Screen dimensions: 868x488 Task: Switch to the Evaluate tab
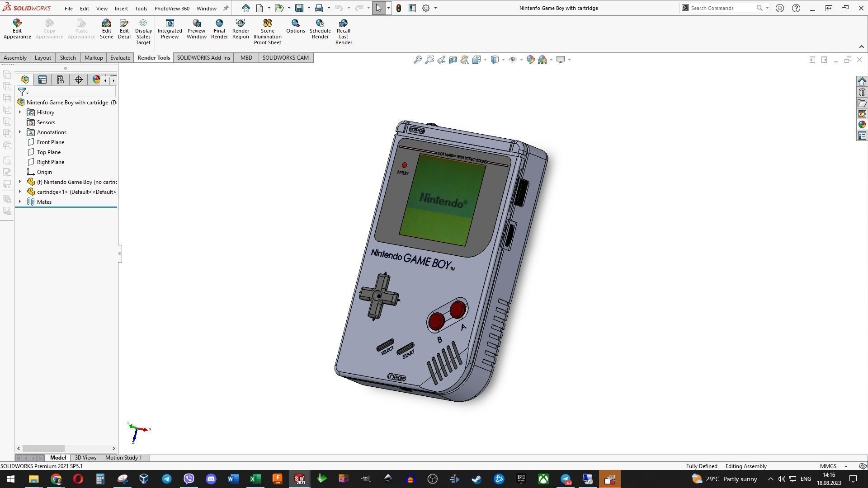click(120, 58)
